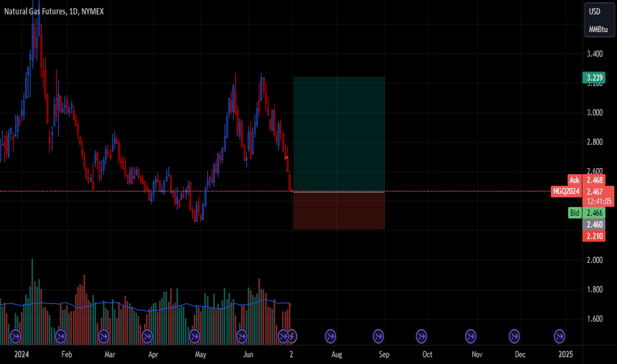Open the USD MMBtu currency unit selector

click(x=598, y=20)
